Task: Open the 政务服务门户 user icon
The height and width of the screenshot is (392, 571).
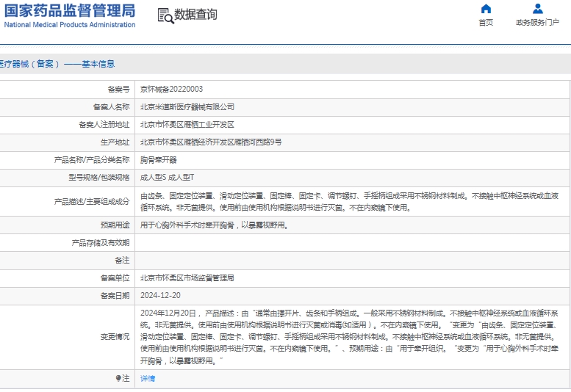Action: click(537, 8)
